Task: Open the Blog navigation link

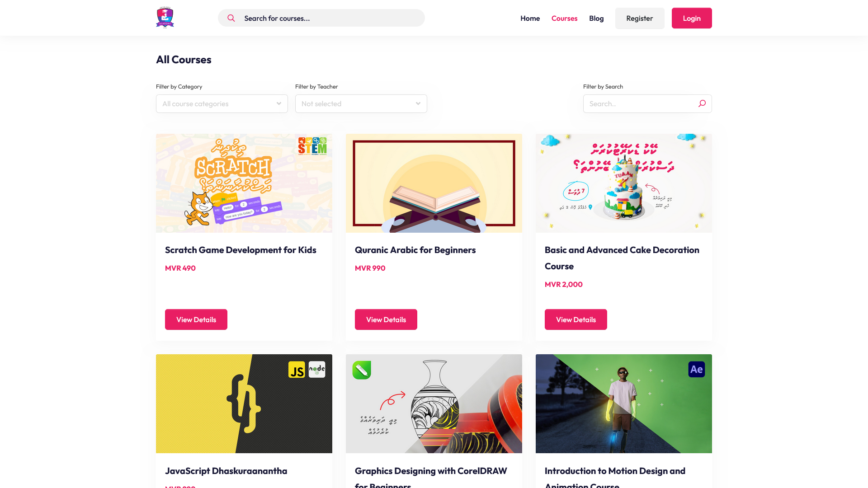Action: click(x=596, y=18)
